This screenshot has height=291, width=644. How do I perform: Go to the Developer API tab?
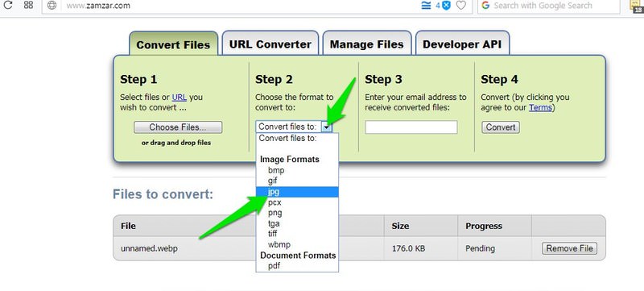pos(462,44)
